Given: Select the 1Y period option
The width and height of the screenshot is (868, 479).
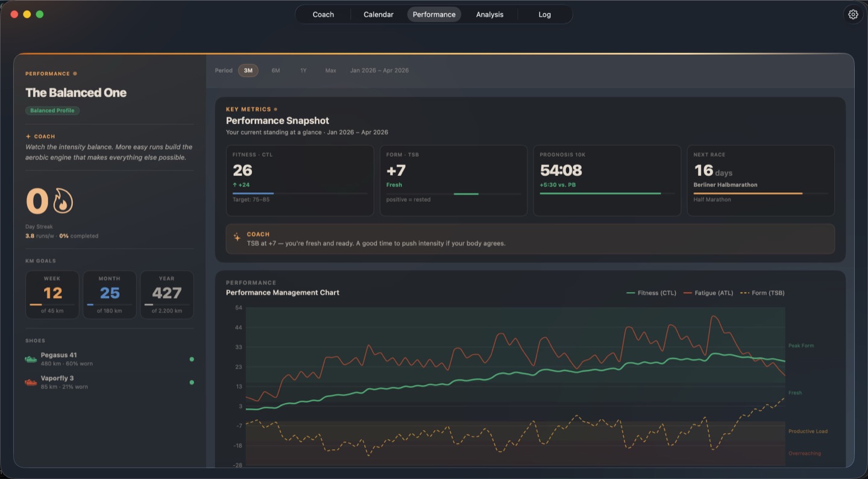Looking at the screenshot, I should (303, 70).
